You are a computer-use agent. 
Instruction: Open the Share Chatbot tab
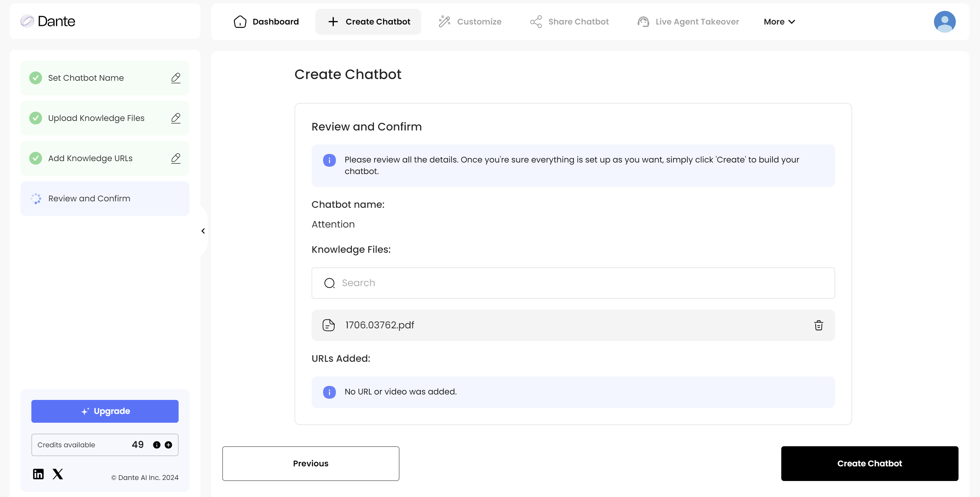pos(570,22)
